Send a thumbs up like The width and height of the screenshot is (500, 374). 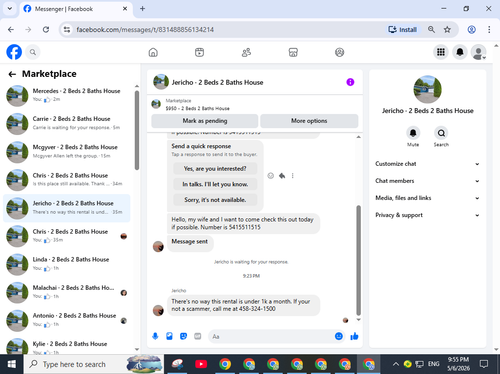(354, 336)
